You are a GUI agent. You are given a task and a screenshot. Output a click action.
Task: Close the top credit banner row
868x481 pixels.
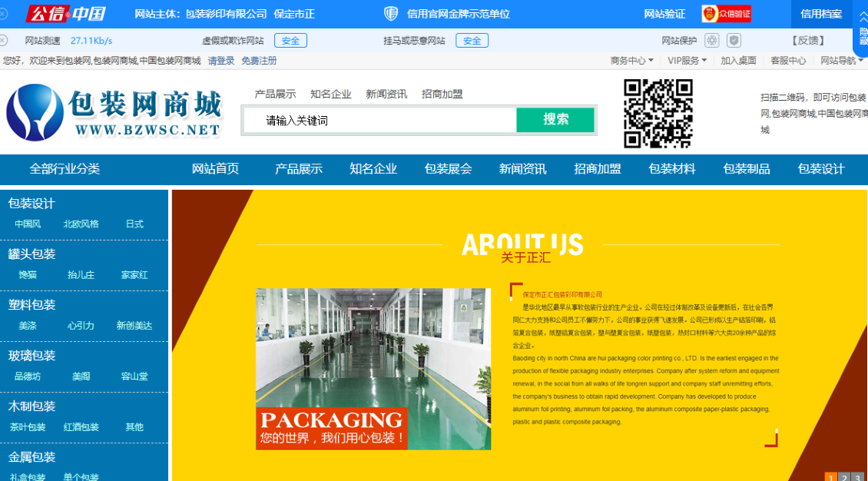coord(3,13)
